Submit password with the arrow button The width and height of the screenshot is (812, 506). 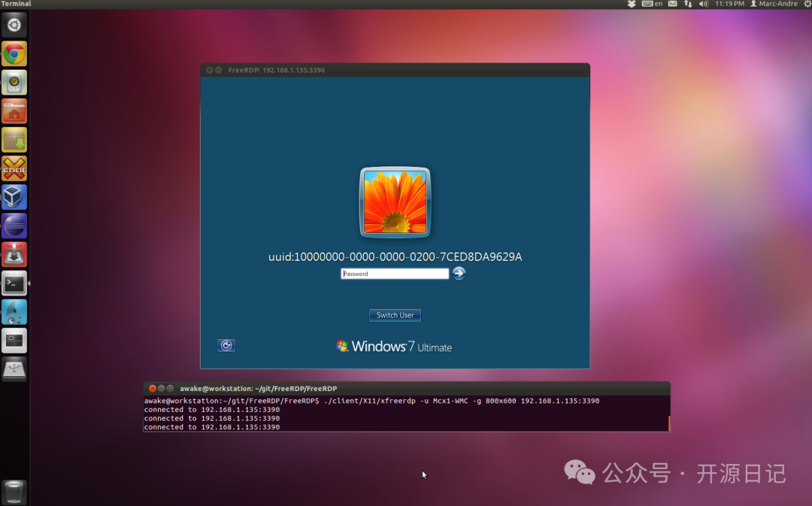point(459,274)
